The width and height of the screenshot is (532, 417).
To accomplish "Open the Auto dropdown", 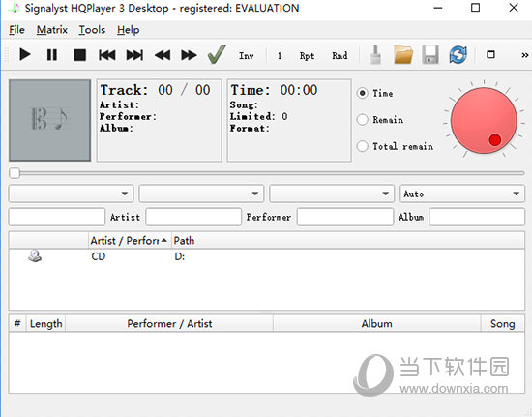I will [x=462, y=194].
